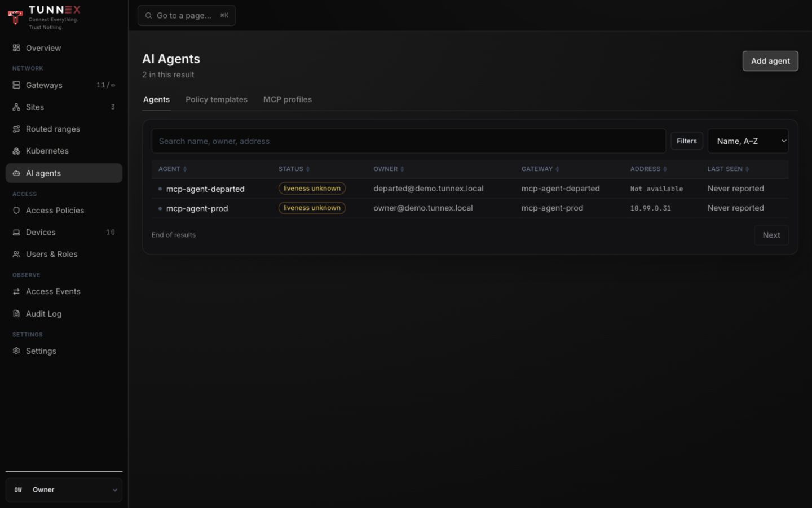812x508 pixels.
Task: Click the search magnifier icon in top bar
Action: 148,16
